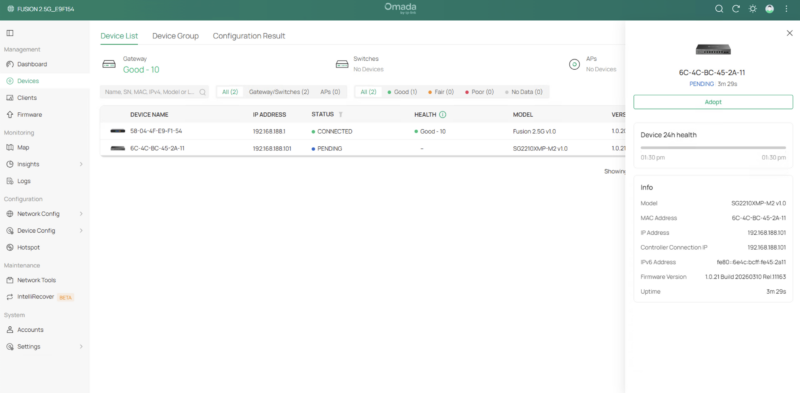Expand the Insights menu chevron

pos(81,164)
